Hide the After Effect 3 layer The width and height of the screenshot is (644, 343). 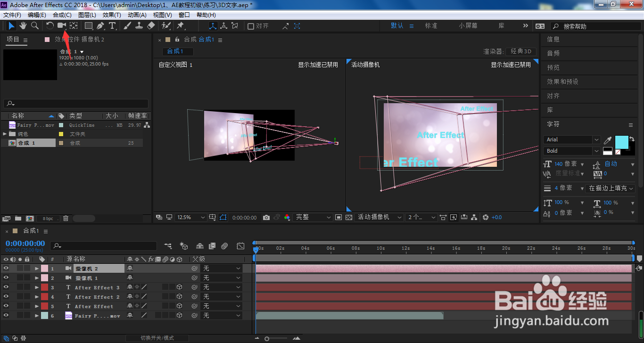6,287
